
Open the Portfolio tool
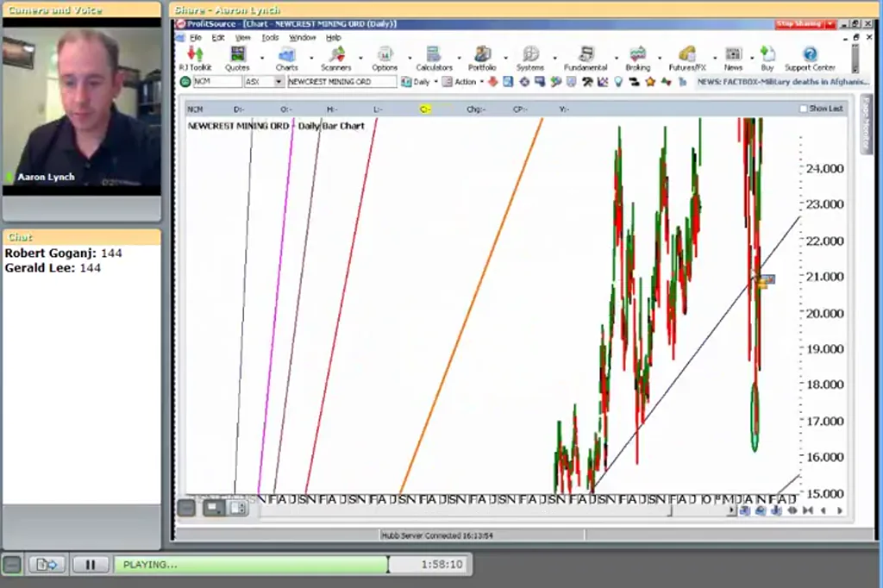coord(482,59)
